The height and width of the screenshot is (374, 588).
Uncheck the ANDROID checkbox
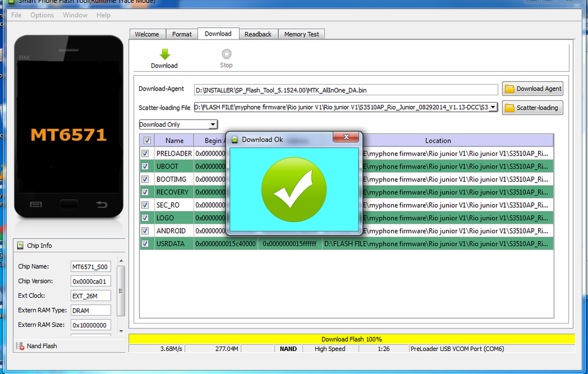(145, 231)
